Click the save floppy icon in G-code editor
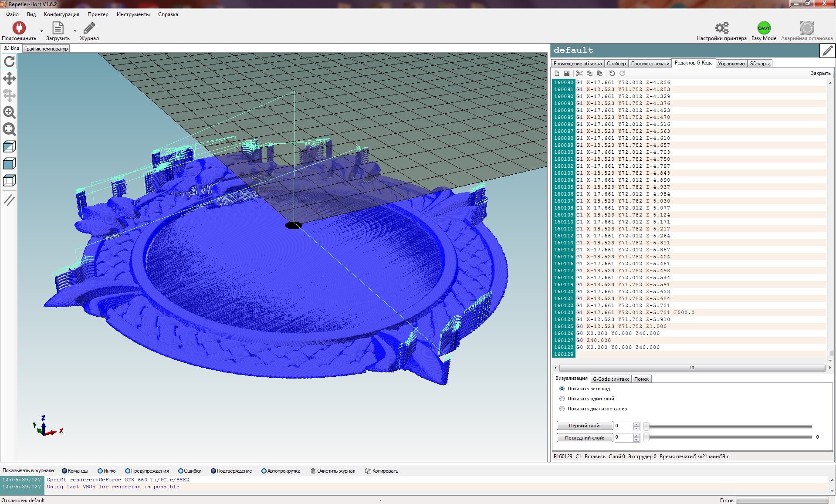 pos(567,74)
